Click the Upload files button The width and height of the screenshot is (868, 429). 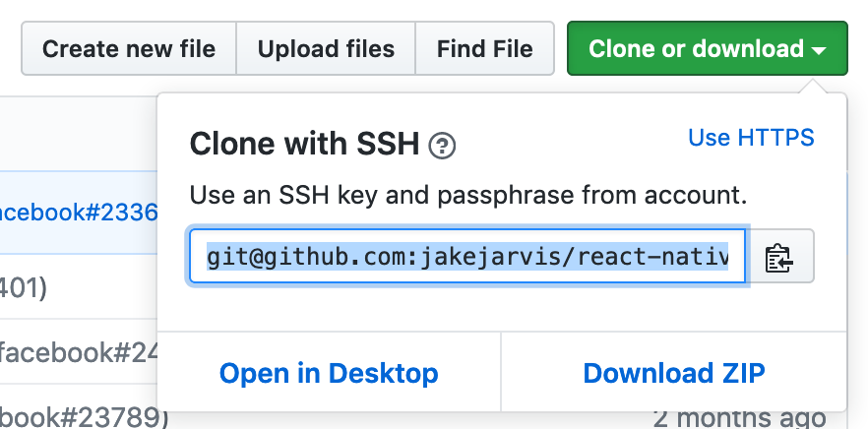(x=326, y=49)
